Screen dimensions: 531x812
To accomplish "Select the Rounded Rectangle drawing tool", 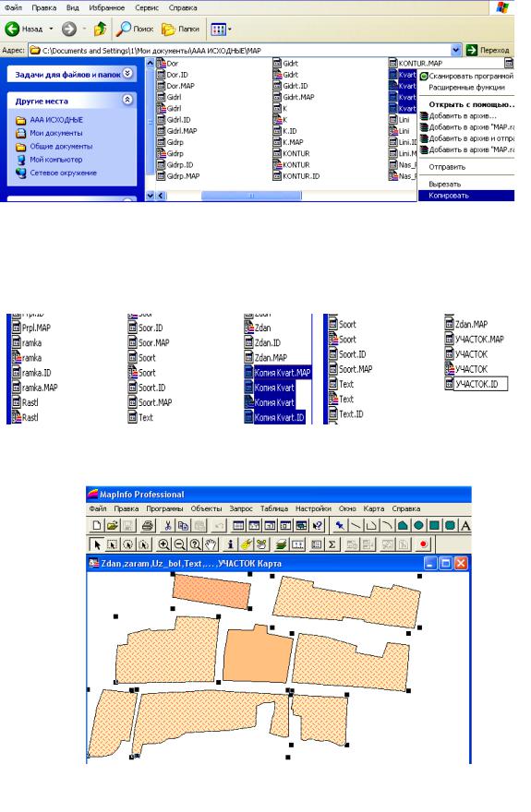I will click(x=450, y=526).
